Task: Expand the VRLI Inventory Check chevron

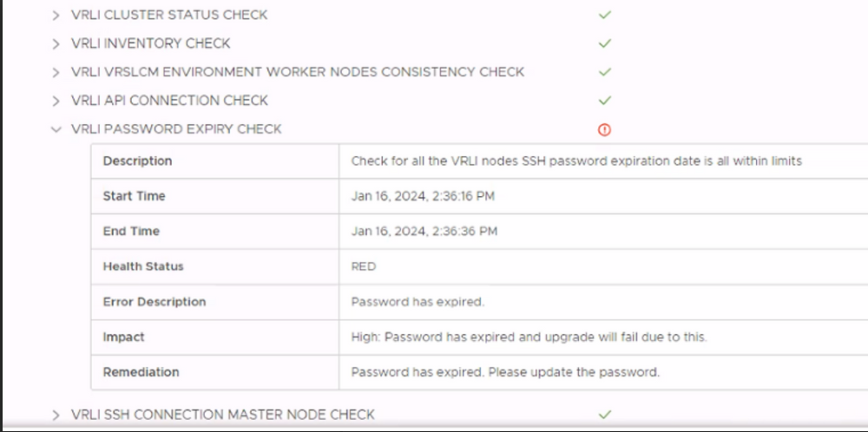Action: 56,43
